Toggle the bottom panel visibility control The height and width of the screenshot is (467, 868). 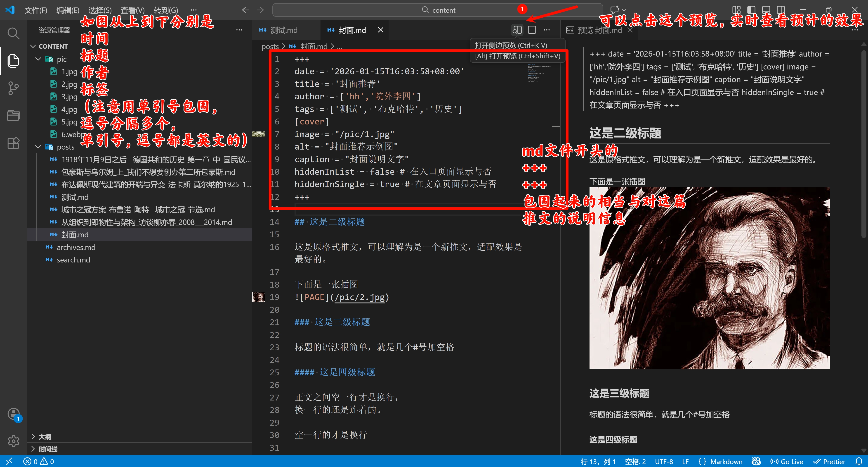[766, 10]
